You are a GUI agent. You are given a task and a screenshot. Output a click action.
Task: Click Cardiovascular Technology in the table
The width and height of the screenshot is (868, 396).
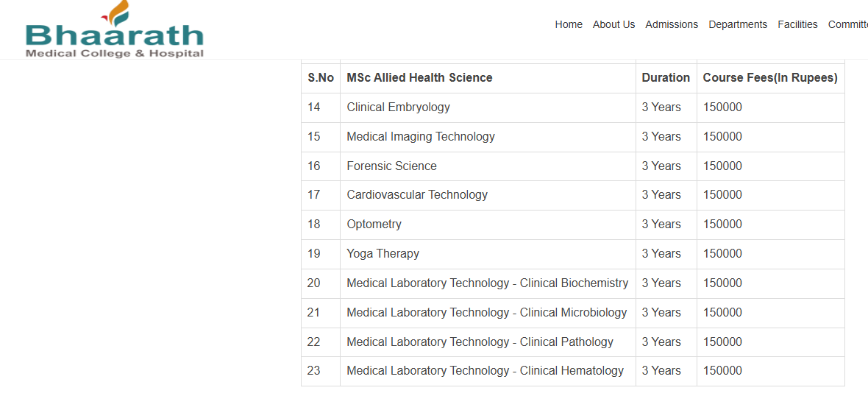[417, 194]
